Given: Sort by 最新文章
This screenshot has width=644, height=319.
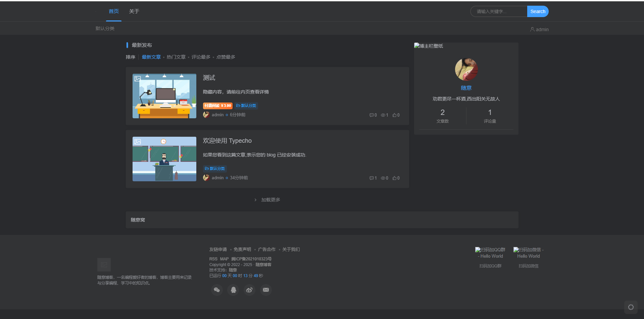Looking at the screenshot, I should 151,57.
